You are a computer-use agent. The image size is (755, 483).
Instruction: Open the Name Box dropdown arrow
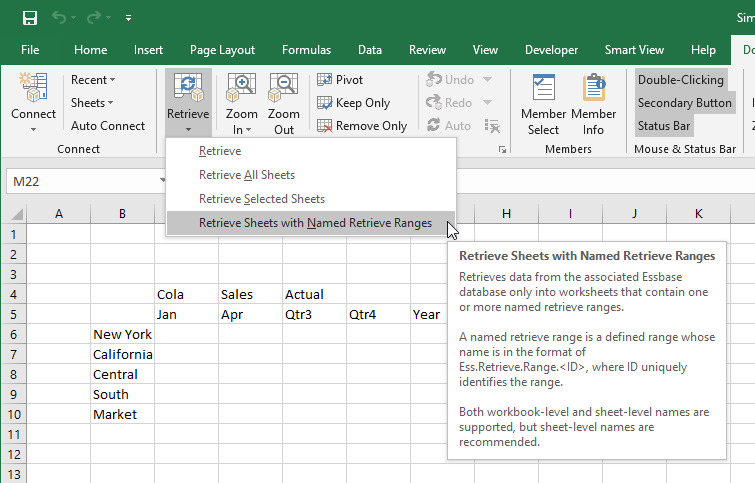point(162,181)
